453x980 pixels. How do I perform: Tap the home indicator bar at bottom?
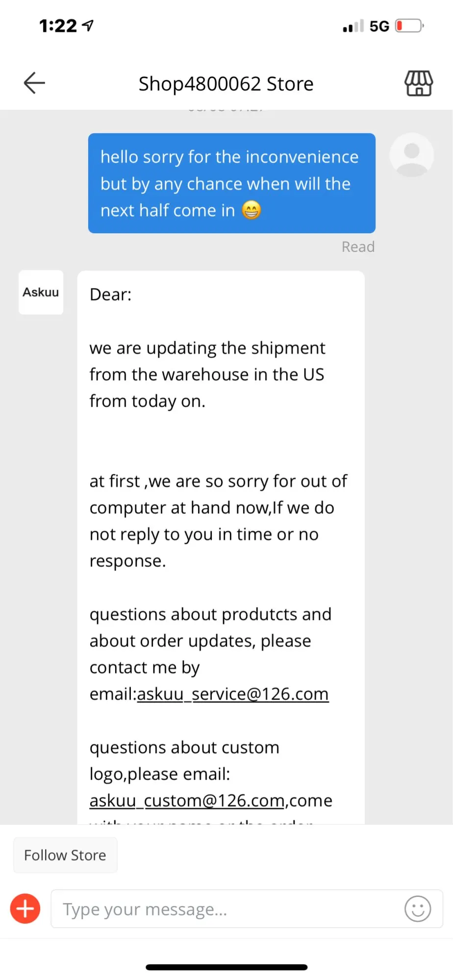(x=226, y=967)
